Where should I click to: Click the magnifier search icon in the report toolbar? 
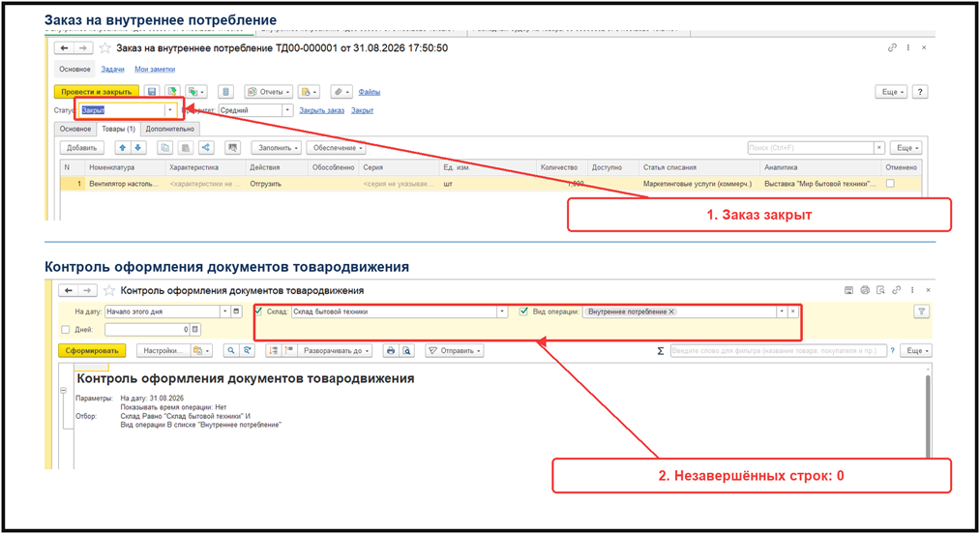click(231, 351)
